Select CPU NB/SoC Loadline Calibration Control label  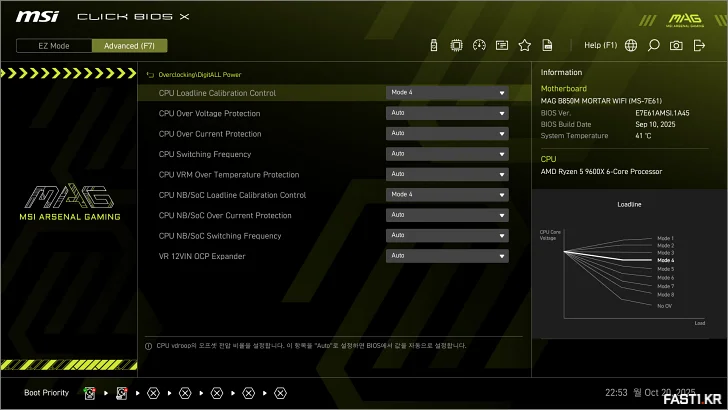232,195
